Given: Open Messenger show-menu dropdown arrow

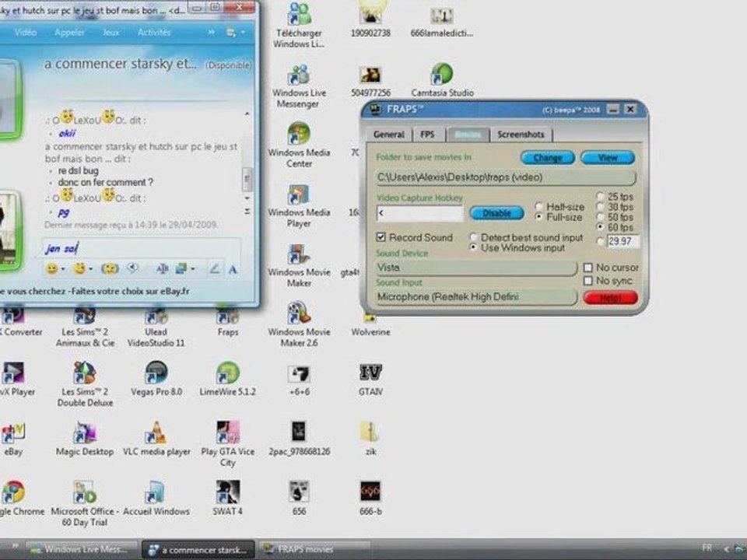Looking at the screenshot, I should tap(243, 33).
